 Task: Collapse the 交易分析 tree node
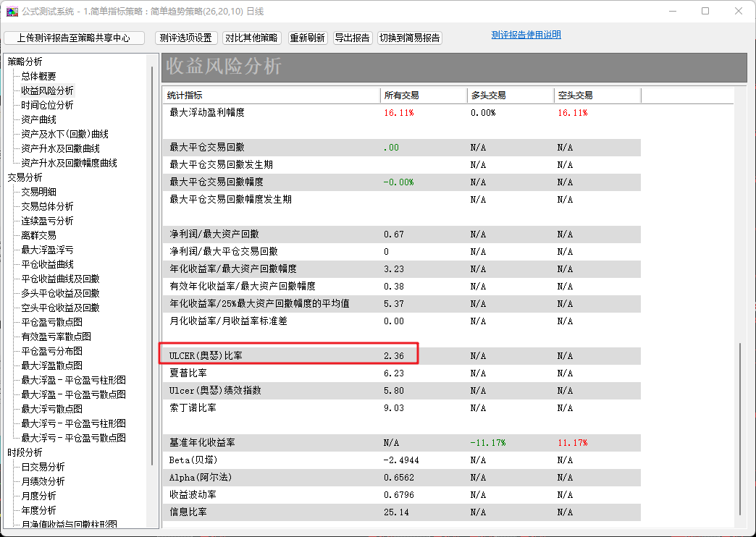[x=25, y=177]
